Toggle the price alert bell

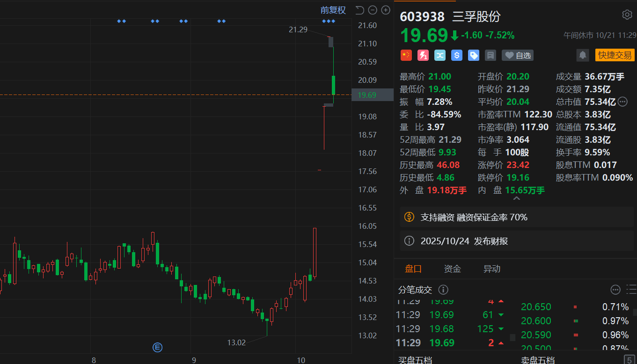pyautogui.click(x=583, y=55)
